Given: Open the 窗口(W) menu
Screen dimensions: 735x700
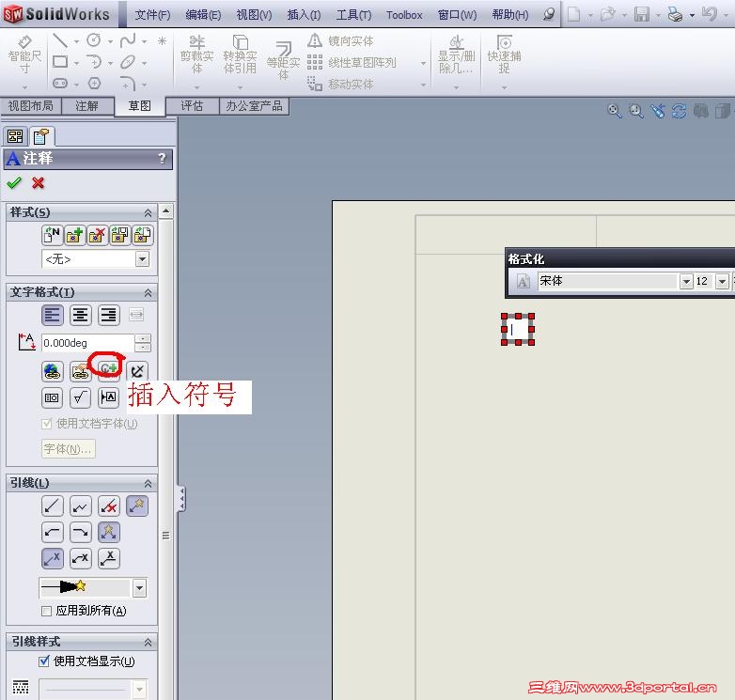Looking at the screenshot, I should (x=457, y=15).
